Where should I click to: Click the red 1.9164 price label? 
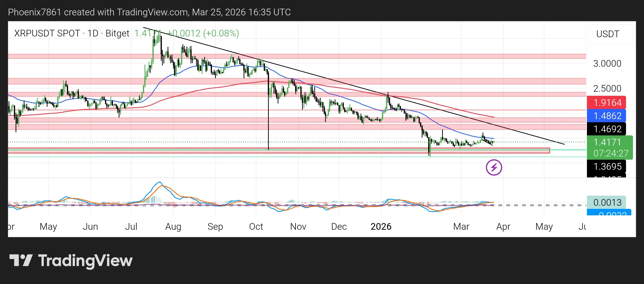point(607,102)
